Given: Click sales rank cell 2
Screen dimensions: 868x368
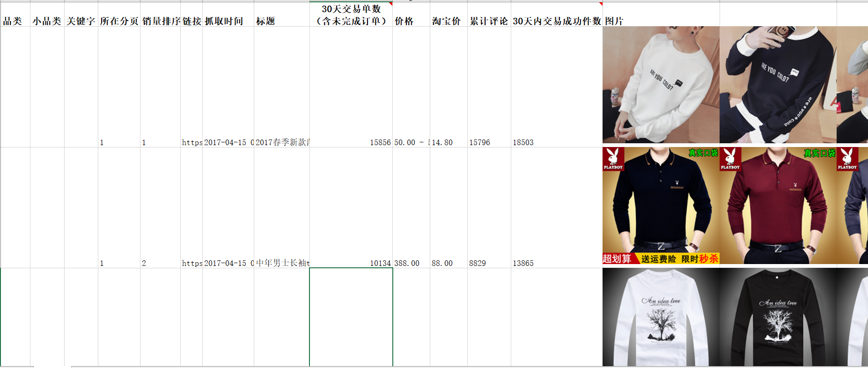Looking at the screenshot, I should [160, 208].
